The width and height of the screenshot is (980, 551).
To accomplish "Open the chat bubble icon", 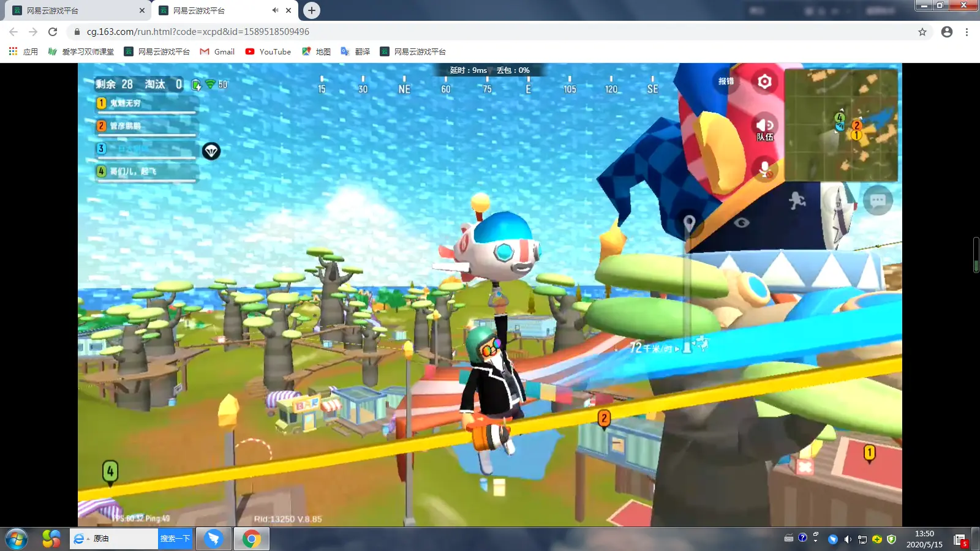I will coord(878,201).
